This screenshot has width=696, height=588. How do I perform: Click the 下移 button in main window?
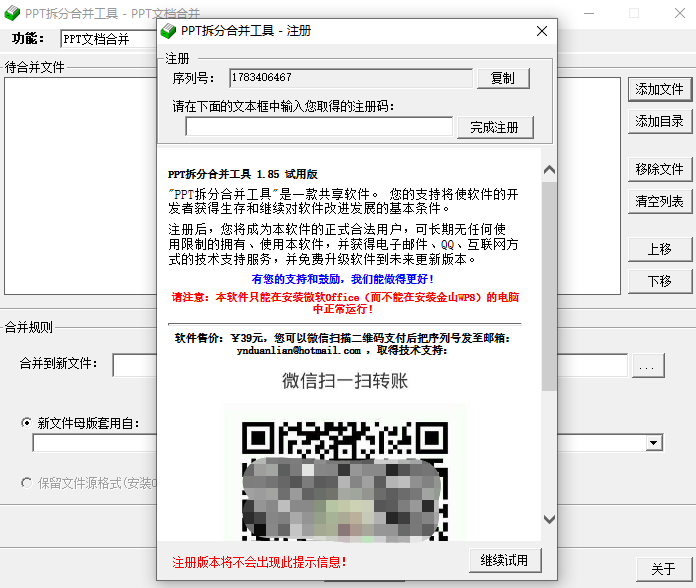pos(660,281)
